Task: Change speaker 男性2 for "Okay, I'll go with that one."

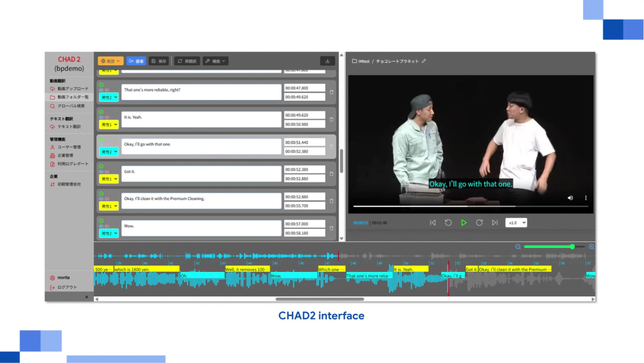Action: point(109,152)
